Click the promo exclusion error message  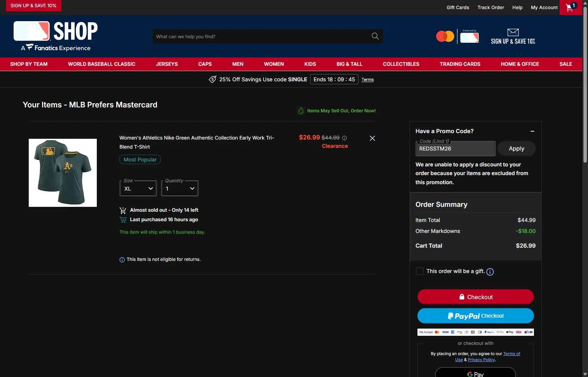(472, 173)
